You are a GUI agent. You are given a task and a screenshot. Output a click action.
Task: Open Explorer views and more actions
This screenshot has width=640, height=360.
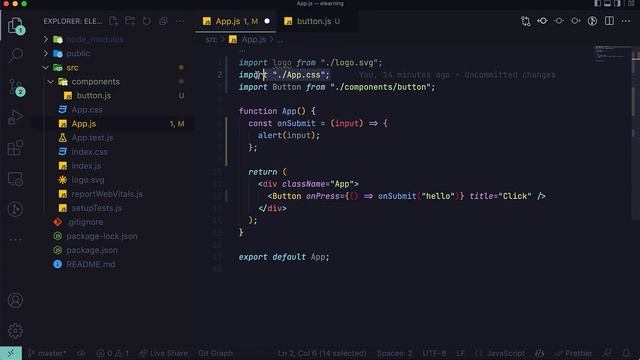tap(180, 21)
